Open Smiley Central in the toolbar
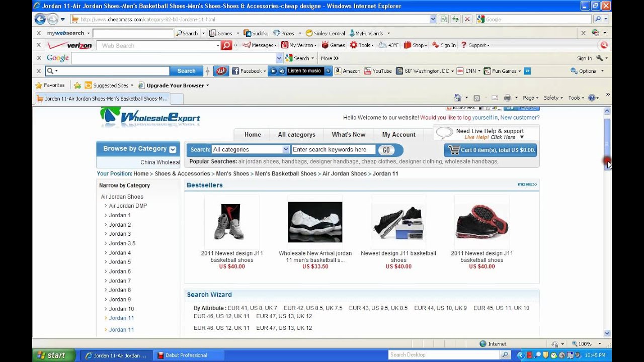Viewport: 644px width, 362px height. tap(325, 33)
